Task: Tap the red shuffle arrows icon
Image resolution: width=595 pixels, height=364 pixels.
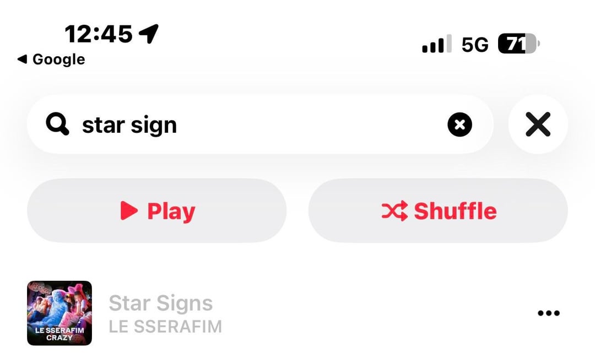Action: click(x=394, y=210)
